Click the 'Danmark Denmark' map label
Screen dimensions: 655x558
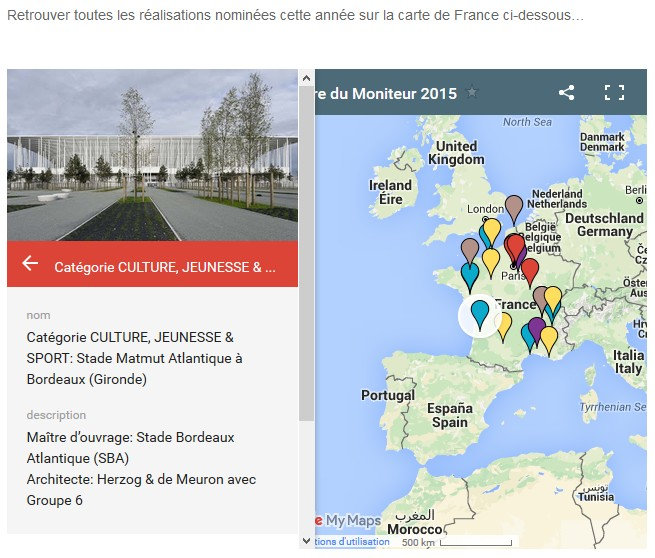click(602, 142)
